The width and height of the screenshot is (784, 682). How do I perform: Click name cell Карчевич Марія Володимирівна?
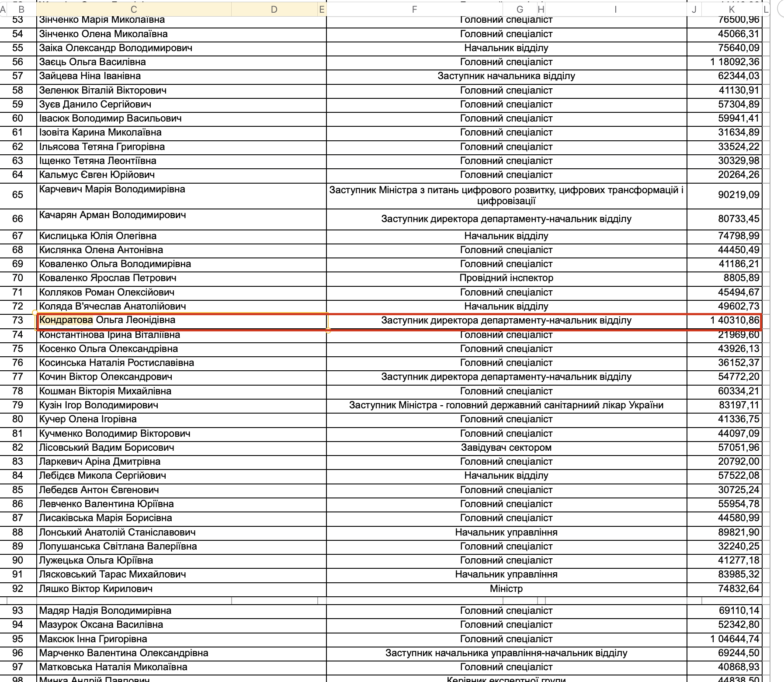tap(181, 196)
